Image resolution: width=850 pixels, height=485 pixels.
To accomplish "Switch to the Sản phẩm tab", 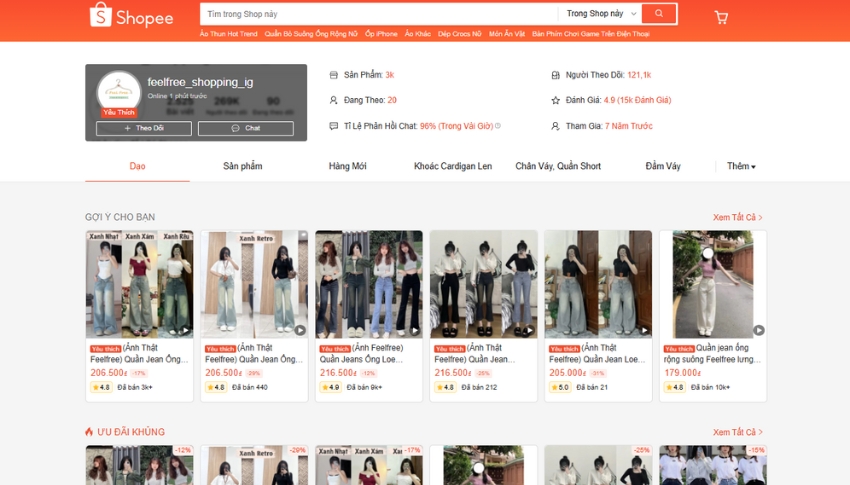I will coord(242,166).
